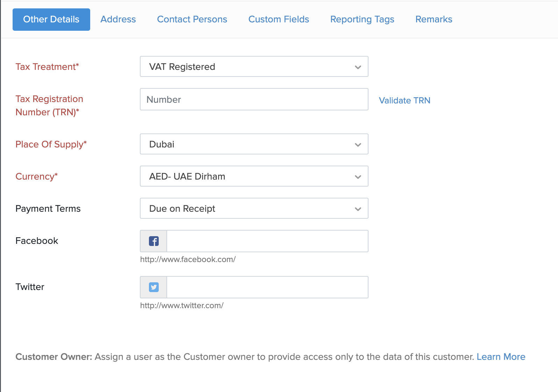The height and width of the screenshot is (392, 558).
Task: Open the Remarks tab
Action: (x=434, y=19)
